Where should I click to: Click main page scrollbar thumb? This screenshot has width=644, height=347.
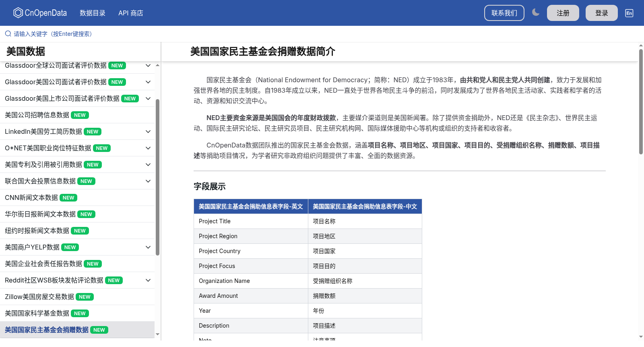(641, 102)
